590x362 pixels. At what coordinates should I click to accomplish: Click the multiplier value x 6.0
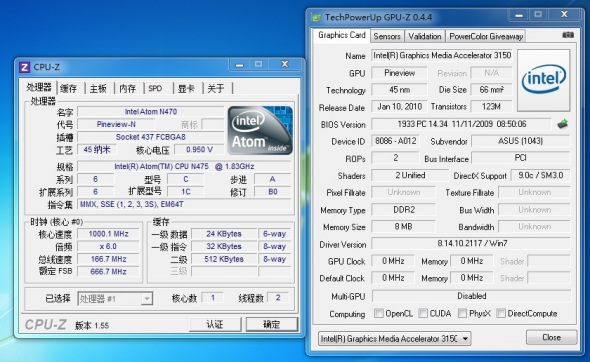108,246
